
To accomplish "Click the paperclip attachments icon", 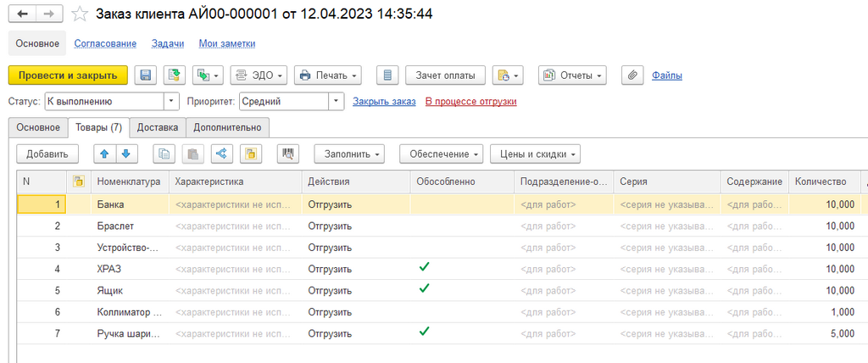I will [632, 75].
